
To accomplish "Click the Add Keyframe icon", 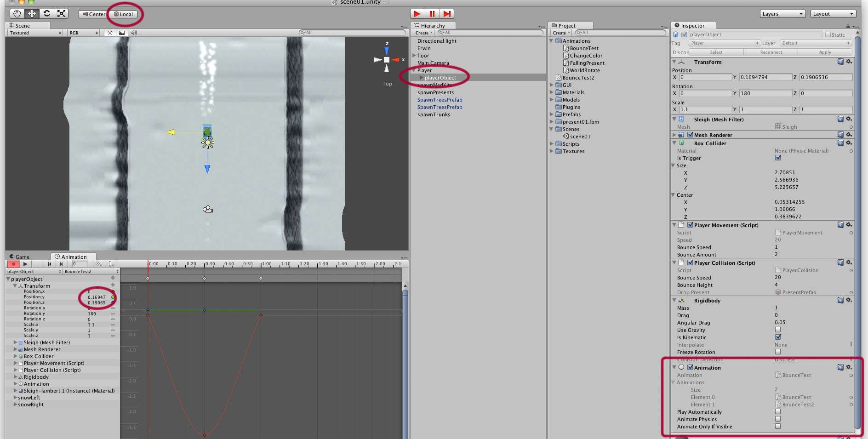I will click(99, 264).
